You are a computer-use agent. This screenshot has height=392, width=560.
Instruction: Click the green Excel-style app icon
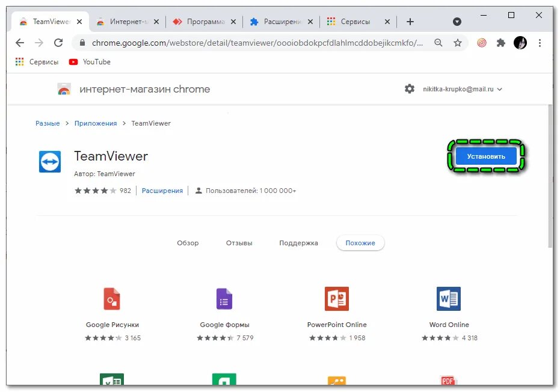112,379
